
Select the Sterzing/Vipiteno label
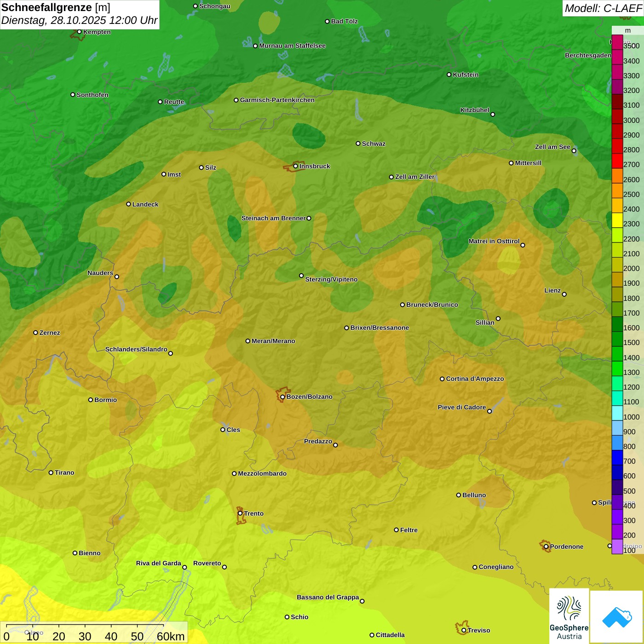[331, 279]
